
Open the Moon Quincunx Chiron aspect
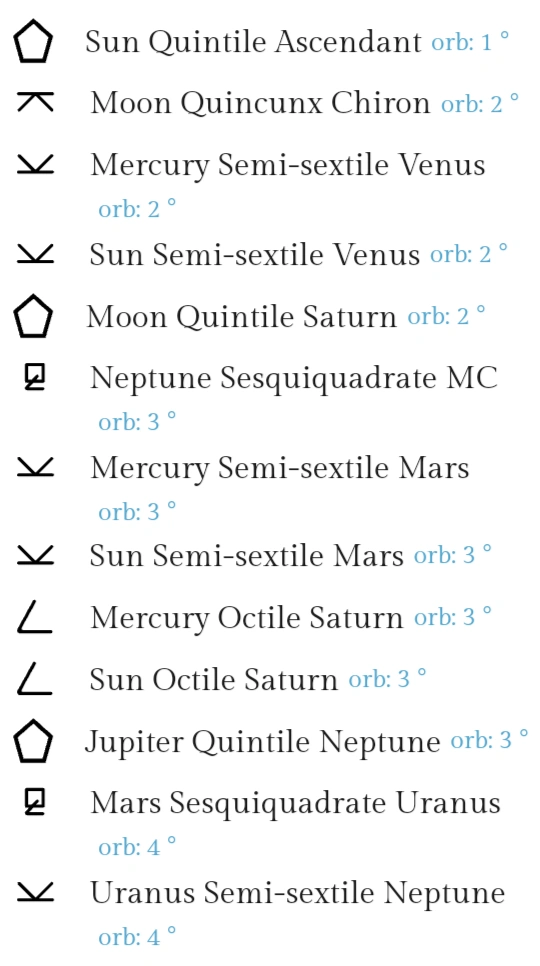260,103
